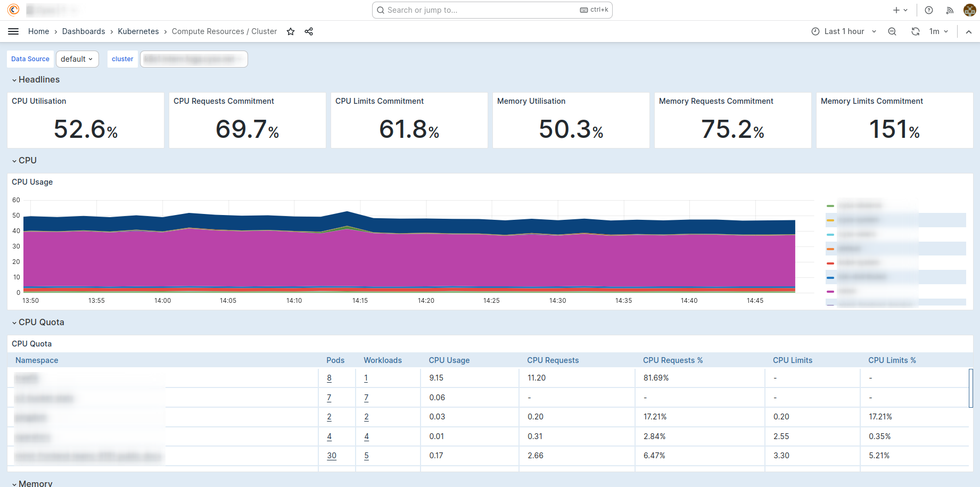
Task: Collapse the Headlines row
Action: click(35, 79)
